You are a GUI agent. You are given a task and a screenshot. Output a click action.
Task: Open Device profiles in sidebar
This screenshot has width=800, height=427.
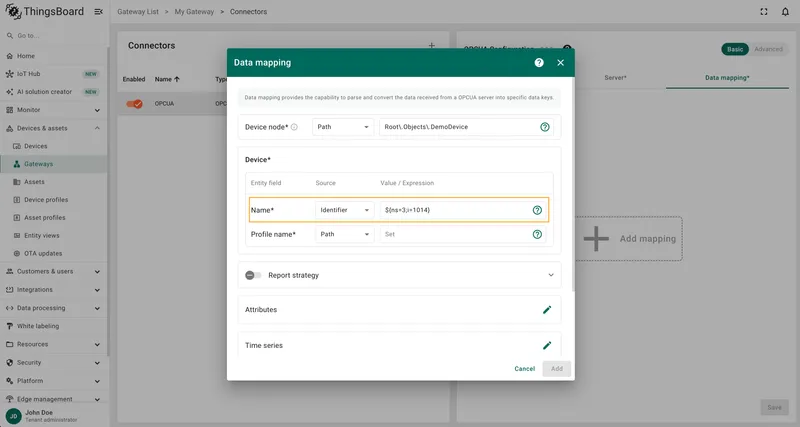tap(54, 199)
